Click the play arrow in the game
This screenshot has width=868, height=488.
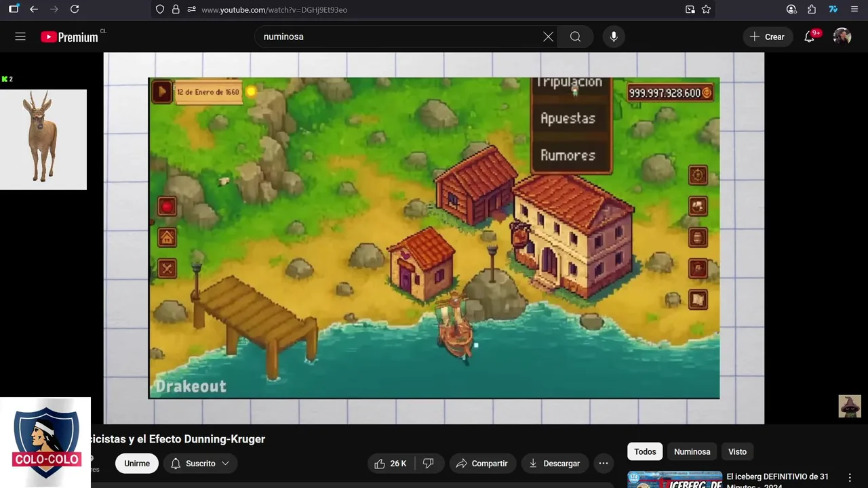161,91
